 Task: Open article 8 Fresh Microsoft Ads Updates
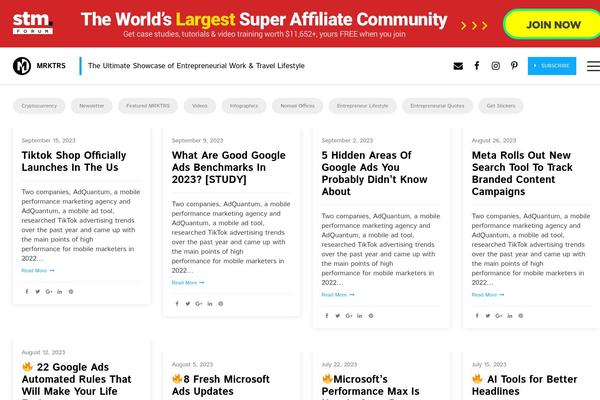click(x=221, y=385)
